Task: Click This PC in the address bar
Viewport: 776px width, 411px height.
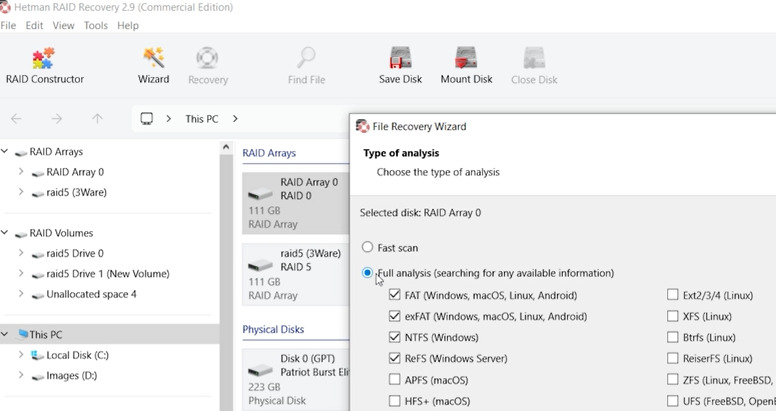Action: 201,119
